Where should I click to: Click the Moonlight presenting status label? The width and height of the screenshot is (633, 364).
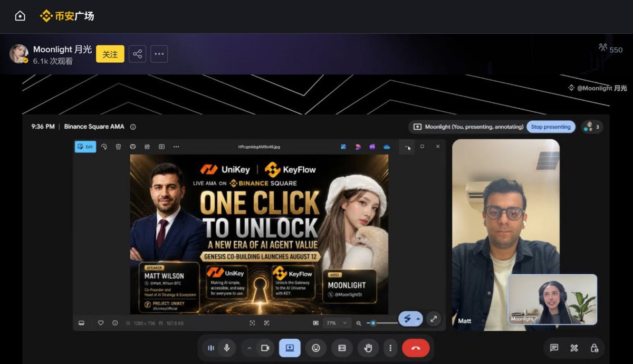(x=474, y=127)
